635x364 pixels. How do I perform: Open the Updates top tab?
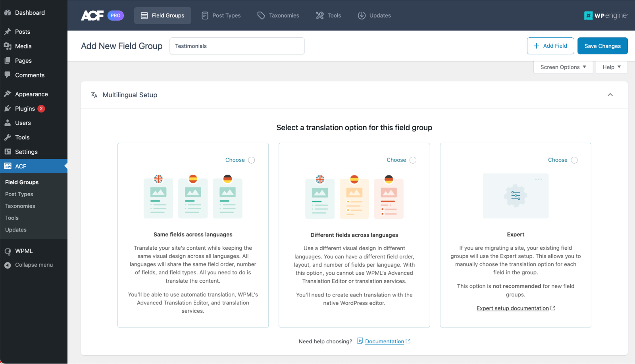click(x=374, y=15)
